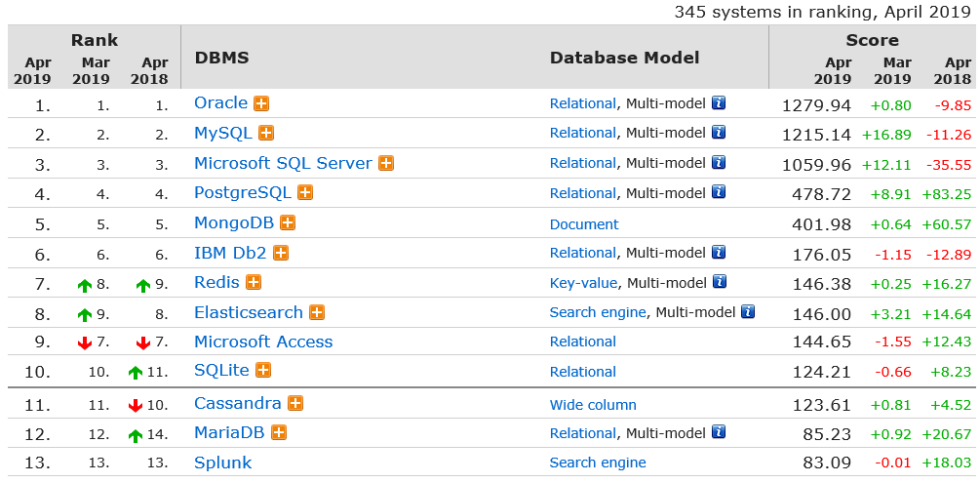Viewport: 980px width, 483px height.
Task: Click the plus icon beside MySQL
Action: pyautogui.click(x=266, y=134)
